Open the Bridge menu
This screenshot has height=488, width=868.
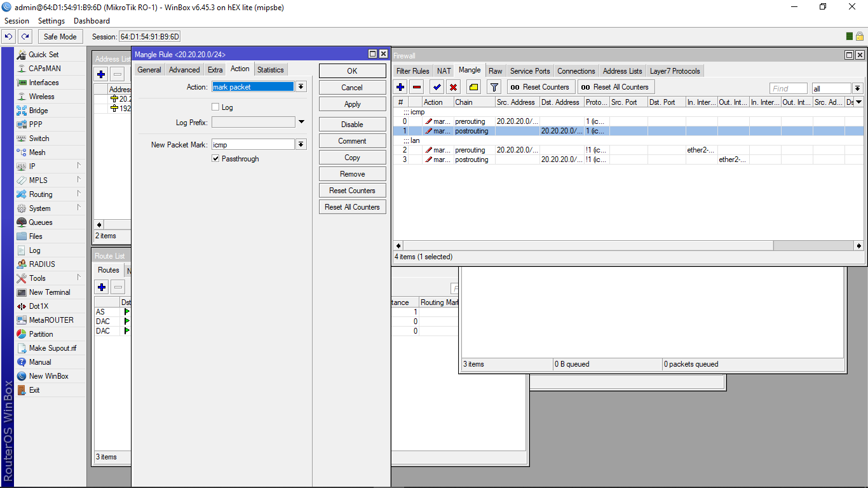(38, 111)
